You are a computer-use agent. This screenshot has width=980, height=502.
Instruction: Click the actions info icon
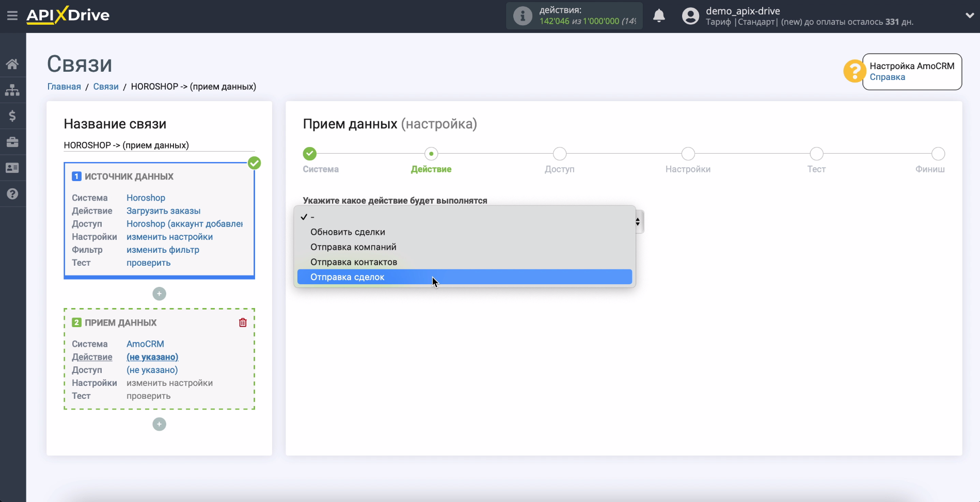click(x=523, y=16)
